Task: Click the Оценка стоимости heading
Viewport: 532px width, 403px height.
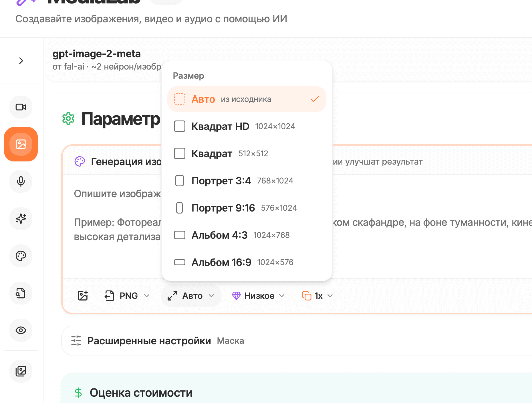Action: 141,393
